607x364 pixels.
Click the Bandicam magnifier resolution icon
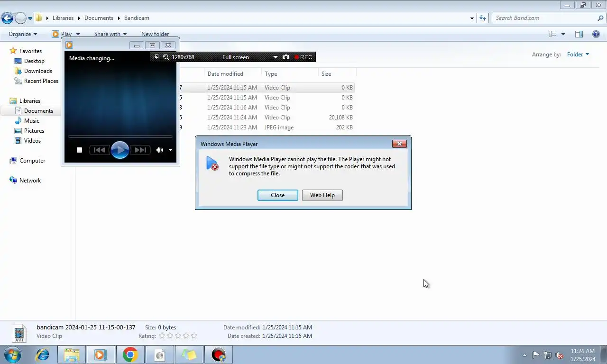point(166,57)
